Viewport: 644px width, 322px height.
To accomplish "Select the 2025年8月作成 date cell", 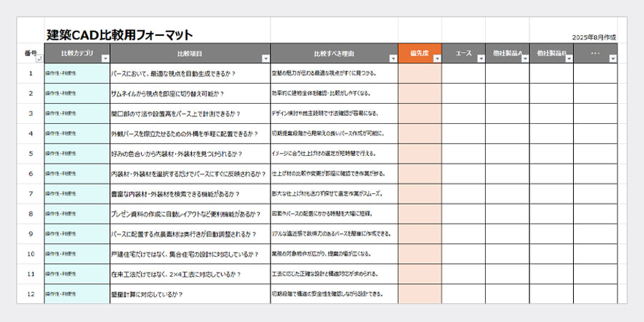I will 595,37.
